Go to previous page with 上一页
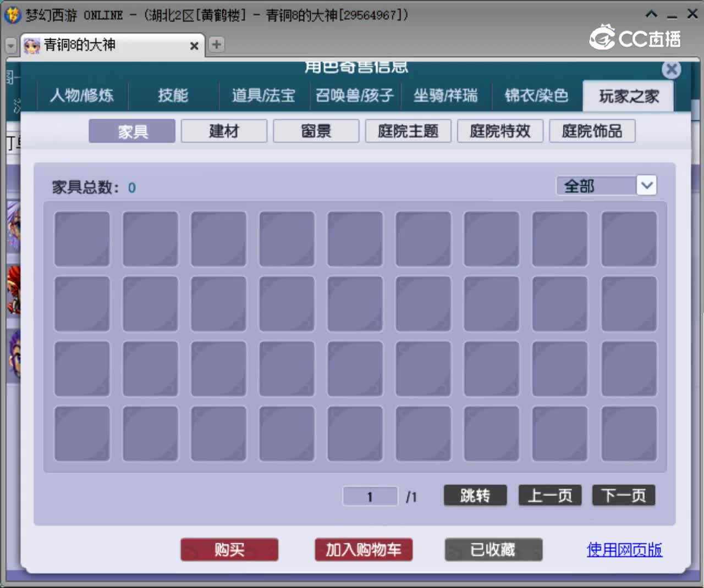 pyautogui.click(x=550, y=495)
